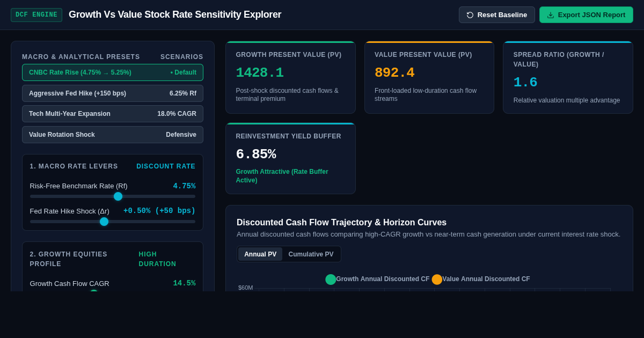The width and height of the screenshot is (644, 338).
Task: Click the 6.25% Rf preset value
Action: [183, 93]
